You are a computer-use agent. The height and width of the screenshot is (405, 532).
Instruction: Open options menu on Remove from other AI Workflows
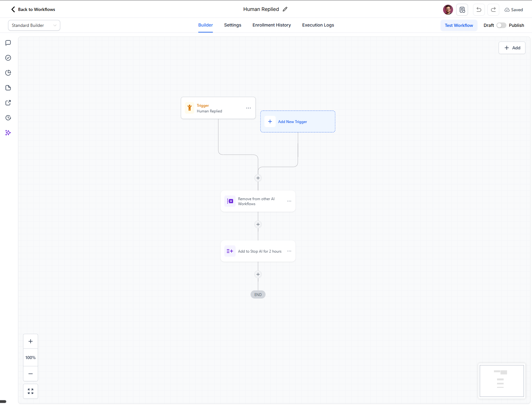pos(289,201)
